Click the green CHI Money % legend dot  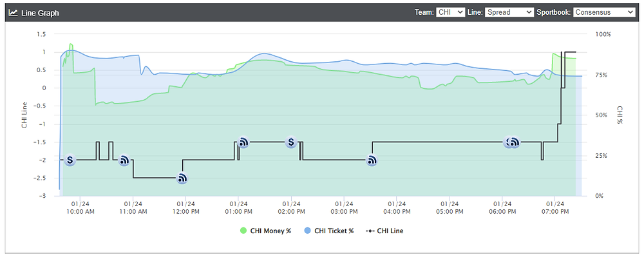243,231
